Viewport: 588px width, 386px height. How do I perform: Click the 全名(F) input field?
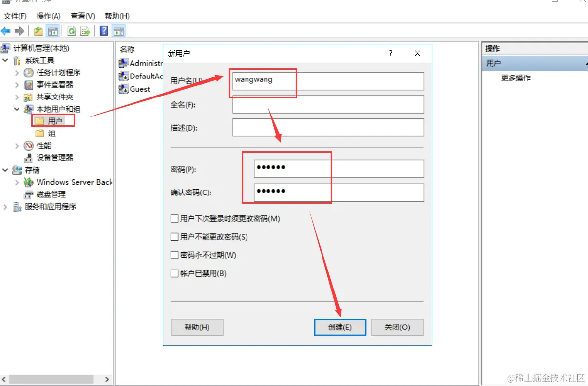328,104
